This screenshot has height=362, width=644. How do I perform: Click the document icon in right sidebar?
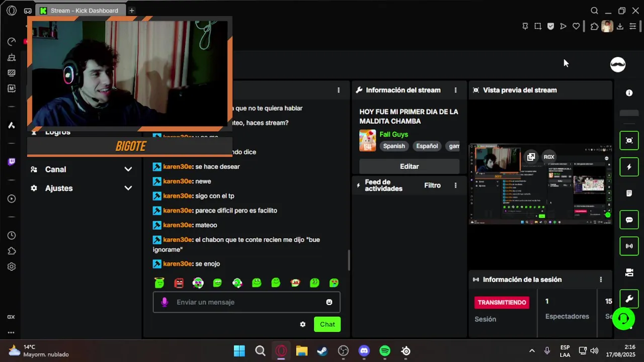coord(629,193)
